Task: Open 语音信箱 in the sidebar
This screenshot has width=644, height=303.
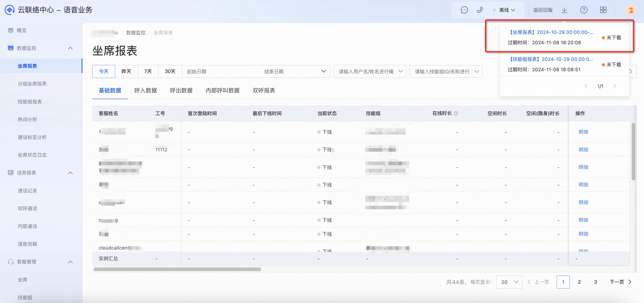Action: [x=27, y=244]
